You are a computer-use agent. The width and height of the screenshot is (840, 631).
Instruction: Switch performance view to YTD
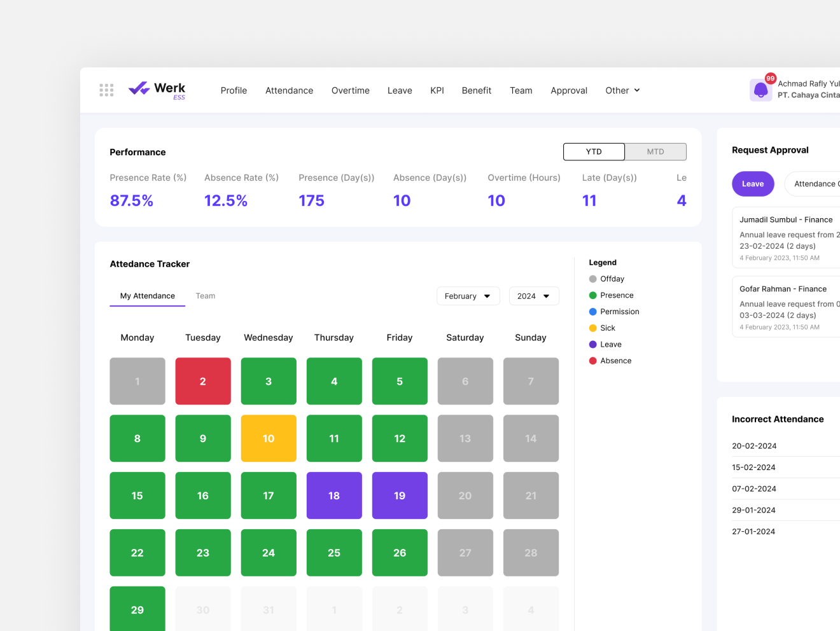[x=594, y=151]
